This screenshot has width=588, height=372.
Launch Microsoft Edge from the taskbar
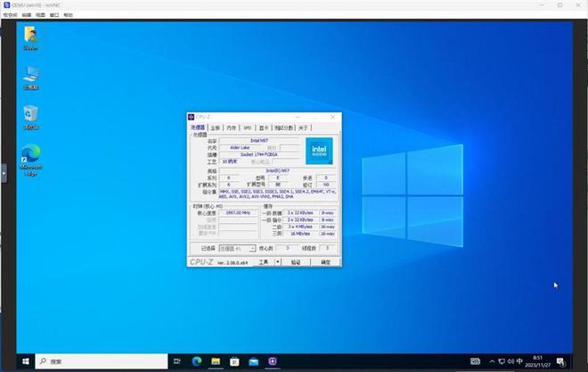coord(197,361)
